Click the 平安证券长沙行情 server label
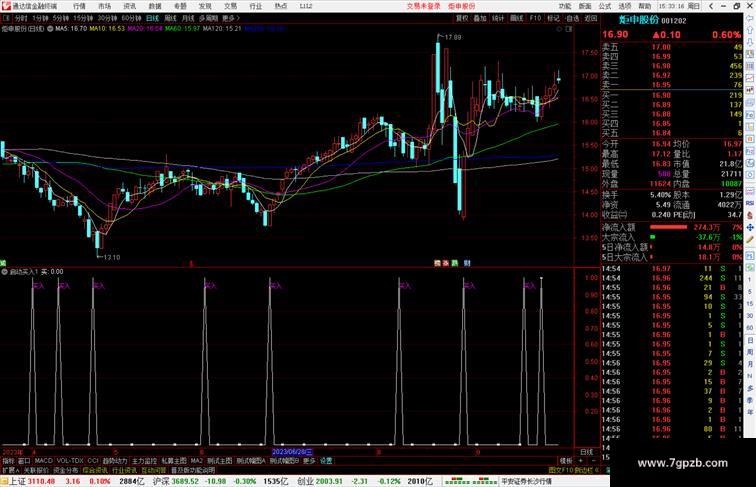This screenshot has width=756, height=487. pos(526,481)
